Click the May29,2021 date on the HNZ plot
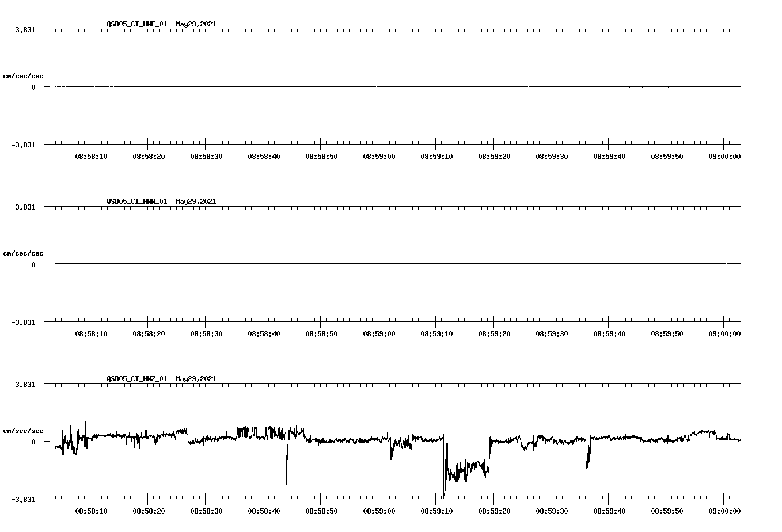 click(195, 379)
